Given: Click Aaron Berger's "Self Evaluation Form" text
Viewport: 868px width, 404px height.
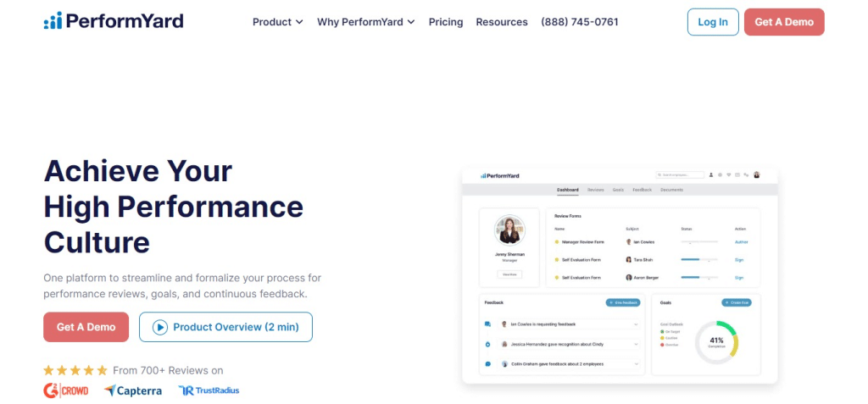Looking at the screenshot, I should point(581,278).
